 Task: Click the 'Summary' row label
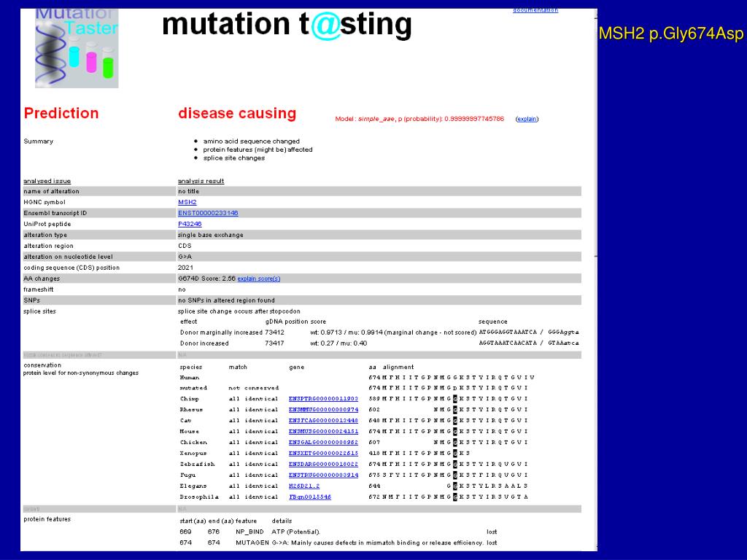click(39, 141)
